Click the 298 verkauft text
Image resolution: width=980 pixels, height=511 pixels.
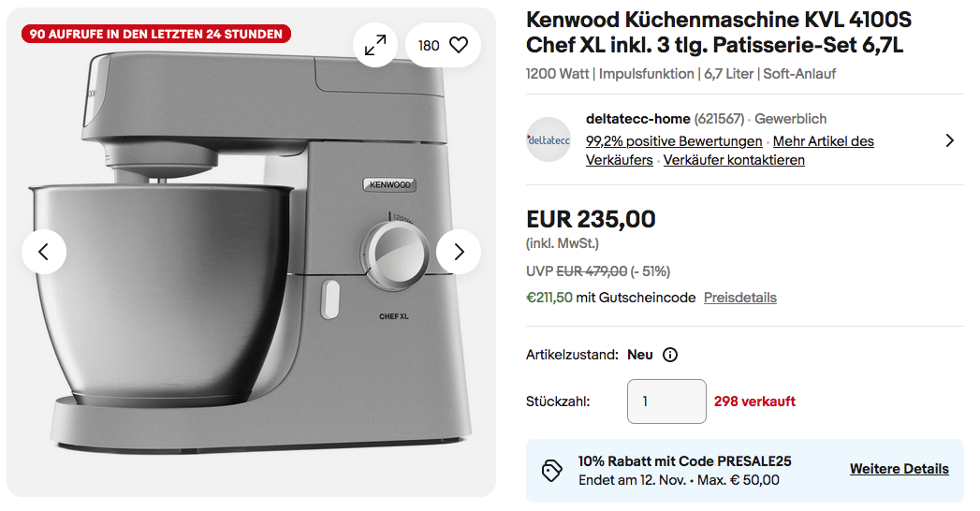(x=754, y=401)
